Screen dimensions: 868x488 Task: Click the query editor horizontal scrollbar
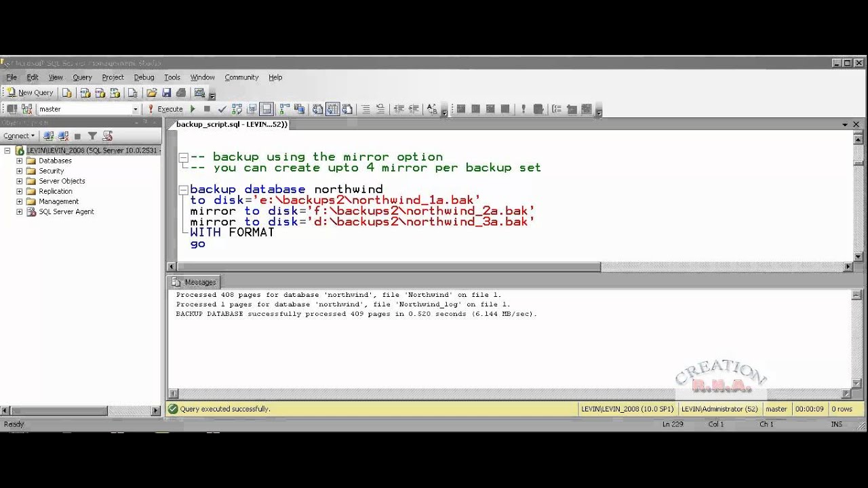pos(389,267)
